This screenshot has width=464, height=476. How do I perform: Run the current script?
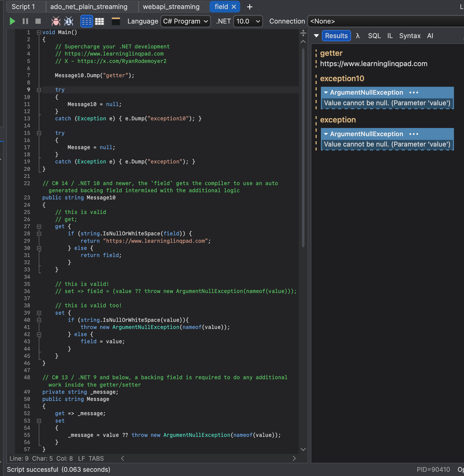coord(12,21)
